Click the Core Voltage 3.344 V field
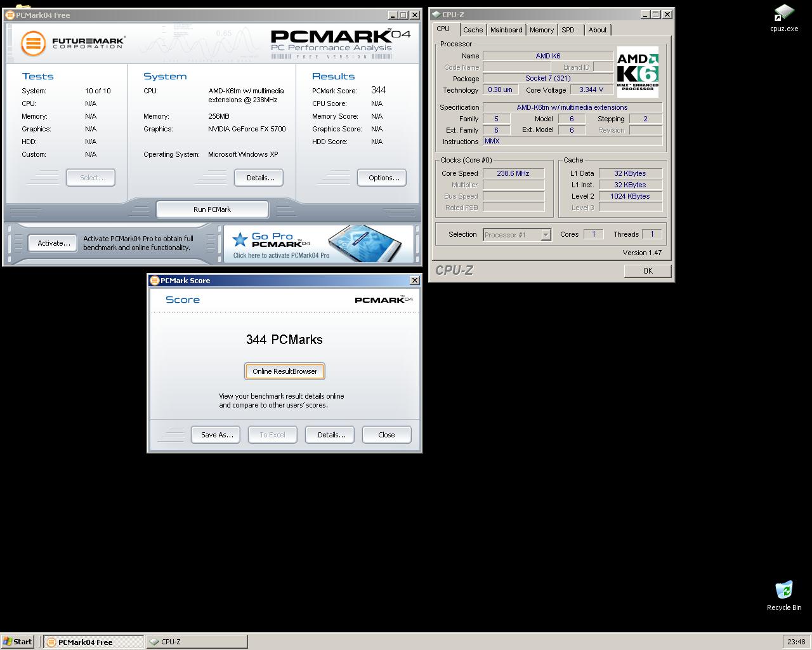Image resolution: width=812 pixels, height=650 pixels. (x=591, y=90)
